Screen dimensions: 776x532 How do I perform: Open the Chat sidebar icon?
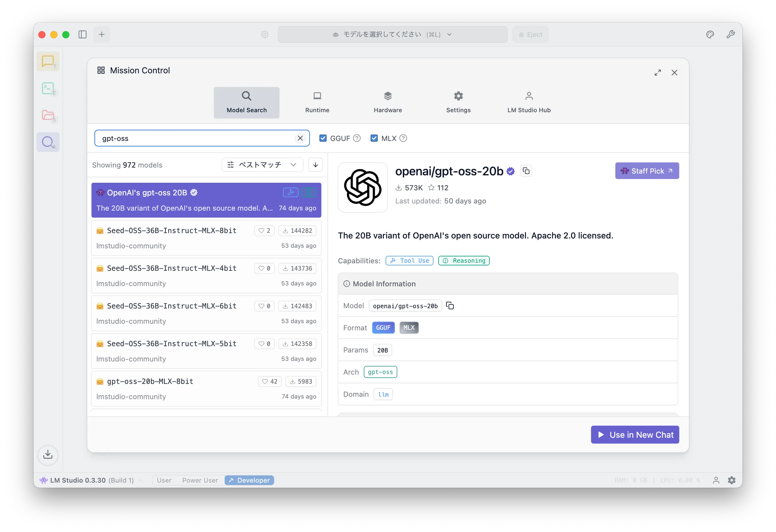(x=48, y=61)
